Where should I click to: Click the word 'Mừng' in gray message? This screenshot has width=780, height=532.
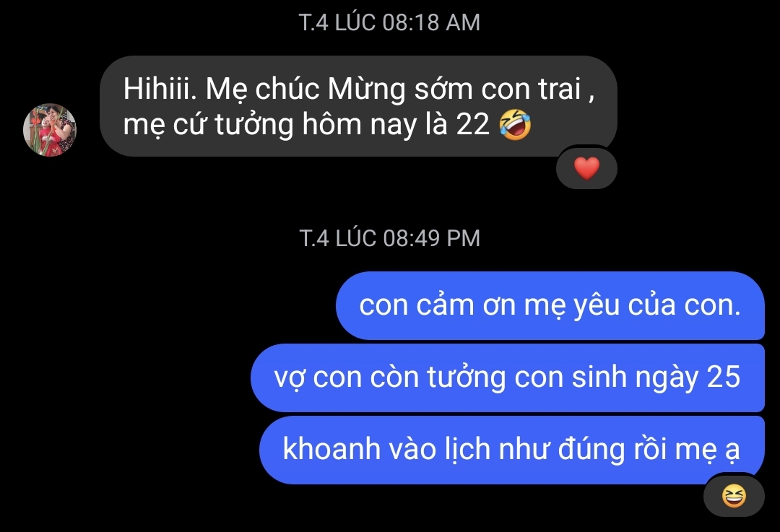click(x=367, y=90)
